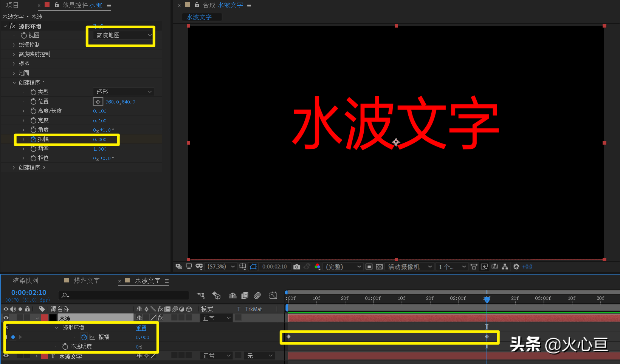
Task: Toggle the transparency grid icon
Action: (x=379, y=267)
